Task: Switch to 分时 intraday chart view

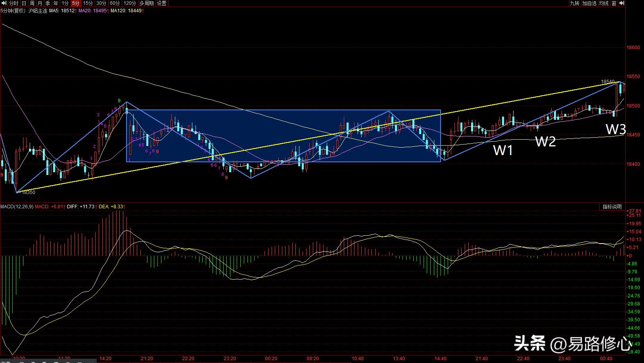Action: click(14, 3)
